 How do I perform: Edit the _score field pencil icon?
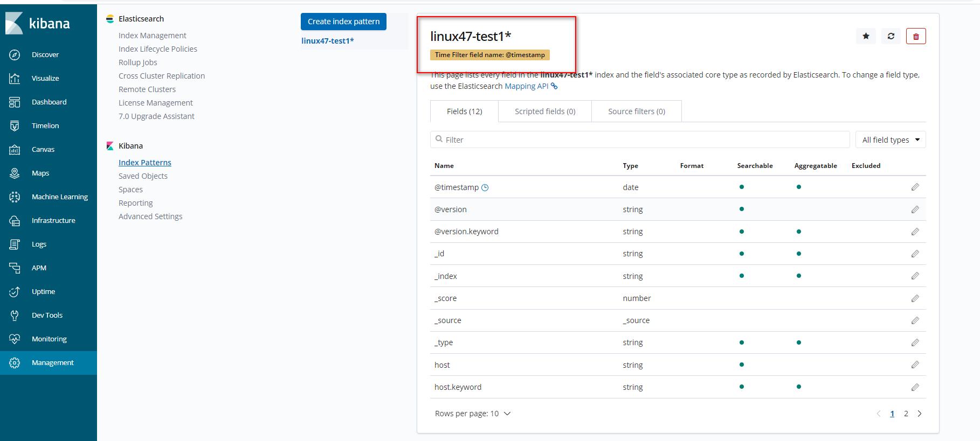tap(915, 298)
